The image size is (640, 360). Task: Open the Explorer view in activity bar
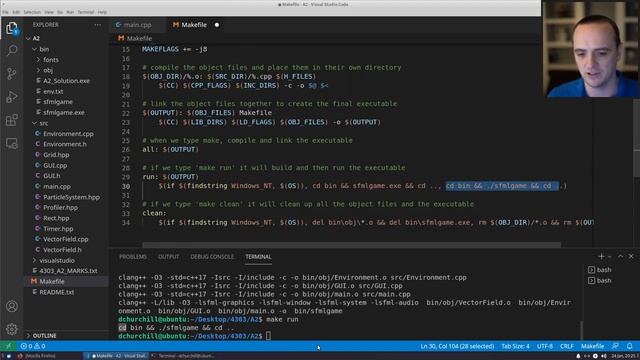[x=12, y=28]
